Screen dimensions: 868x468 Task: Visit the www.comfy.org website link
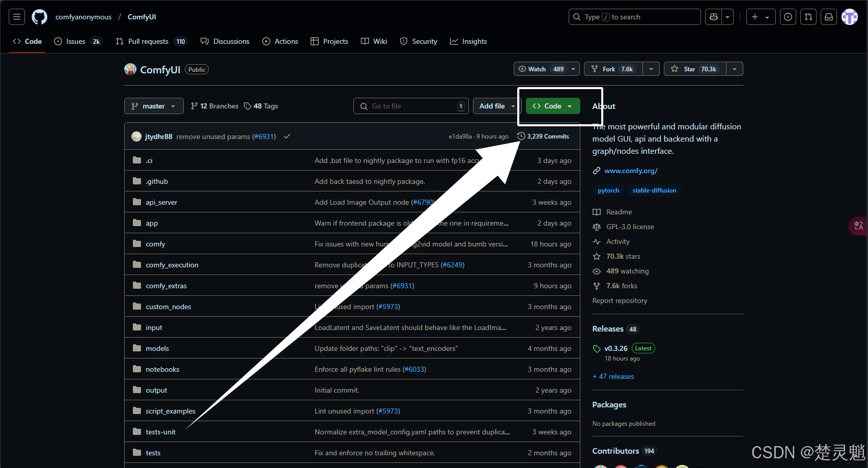631,171
